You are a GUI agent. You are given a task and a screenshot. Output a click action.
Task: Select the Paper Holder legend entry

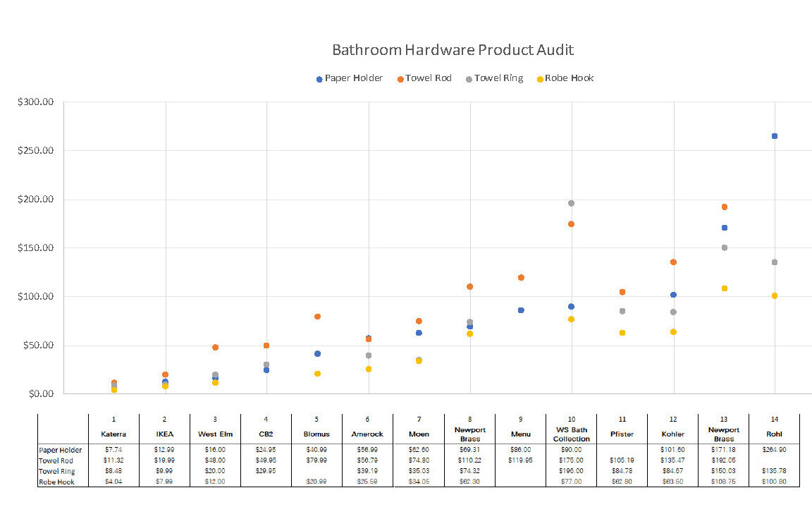tap(350, 78)
